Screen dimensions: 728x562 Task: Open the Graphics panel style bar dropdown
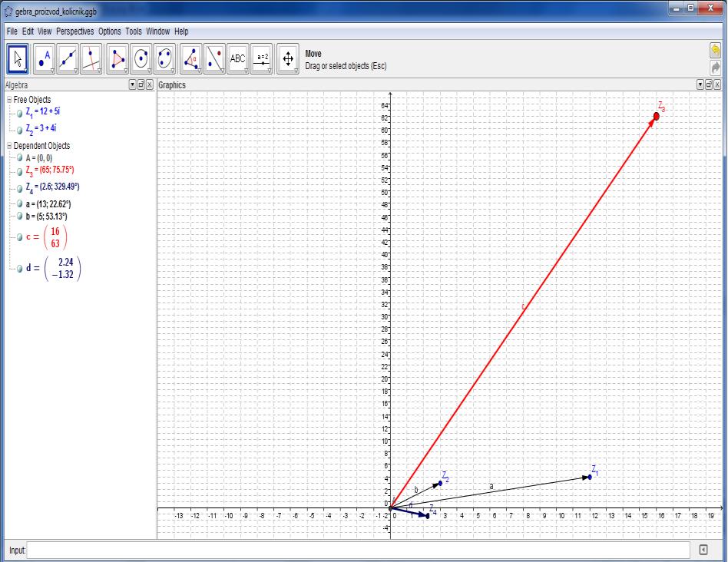[x=700, y=84]
